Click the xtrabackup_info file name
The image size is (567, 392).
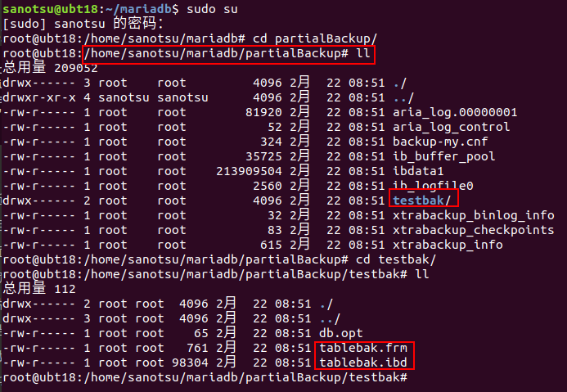point(448,245)
